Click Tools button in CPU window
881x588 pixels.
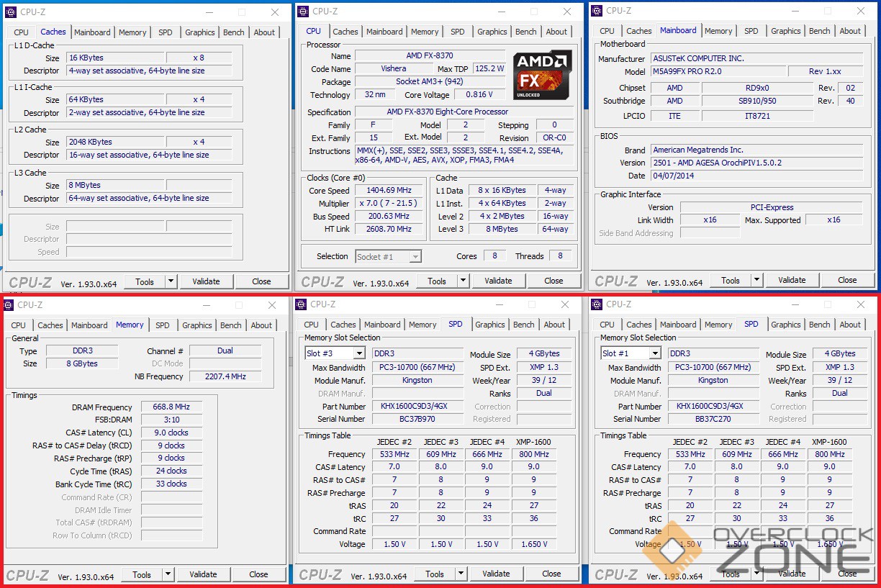pyautogui.click(x=437, y=281)
